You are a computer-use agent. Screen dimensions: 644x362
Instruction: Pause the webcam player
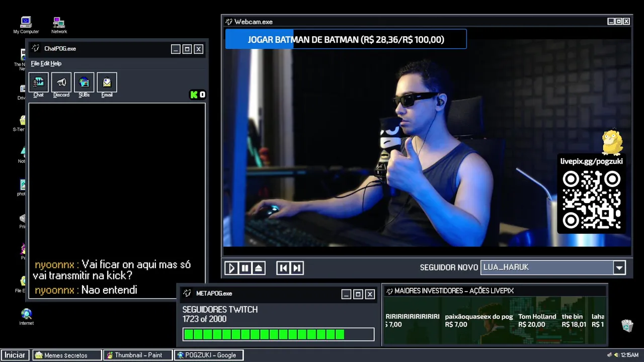(x=245, y=268)
